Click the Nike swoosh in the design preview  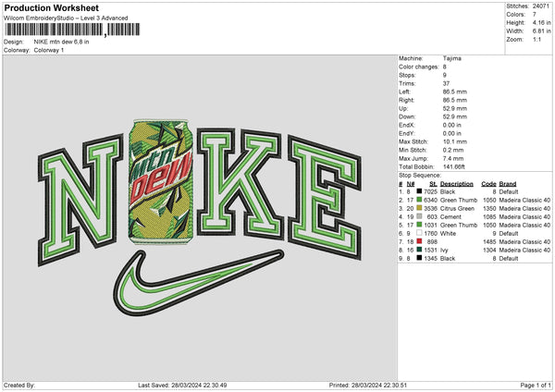(198, 282)
